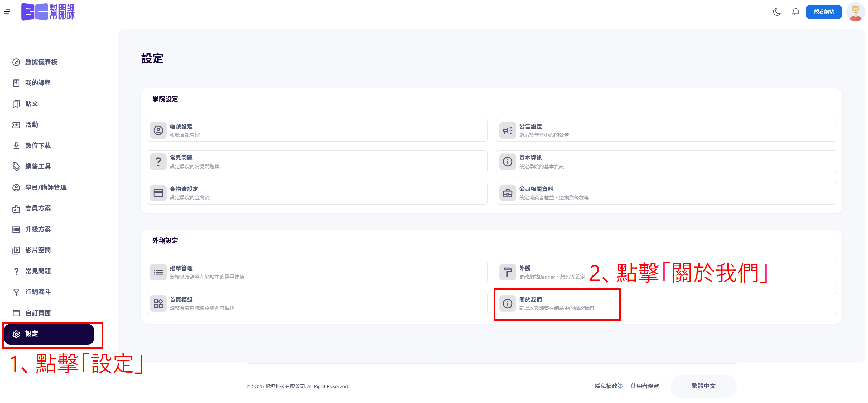Open the user avatar menu
Image resolution: width=868 pixels, height=403 pixels.
[855, 12]
